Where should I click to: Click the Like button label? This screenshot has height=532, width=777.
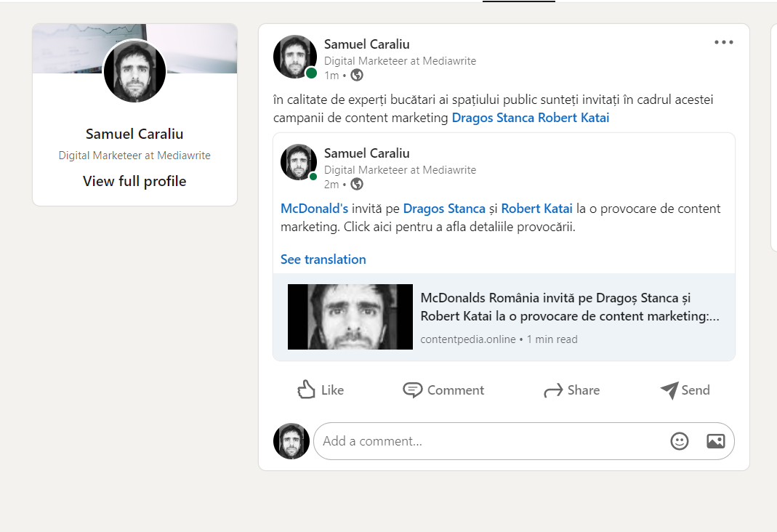(332, 390)
